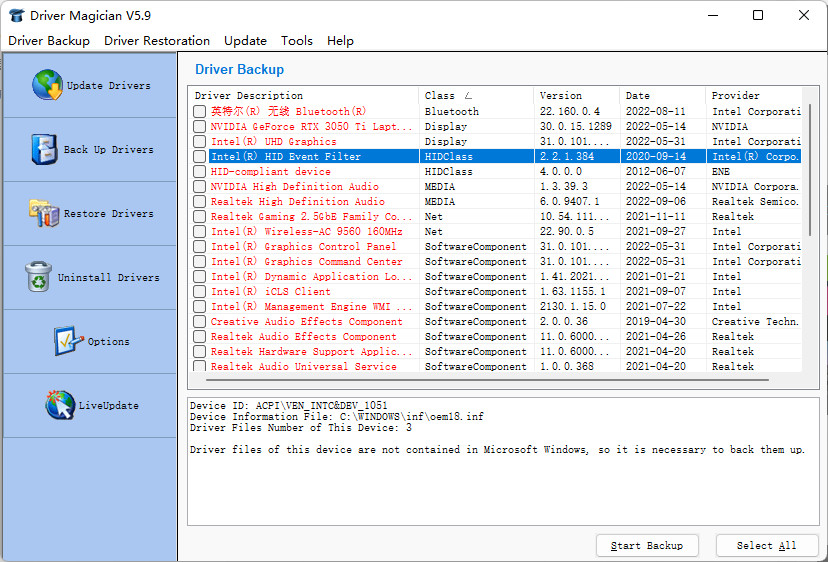Check the Intel(R) UHD Graphics checkbox
This screenshot has height=562, width=828.
click(199, 142)
